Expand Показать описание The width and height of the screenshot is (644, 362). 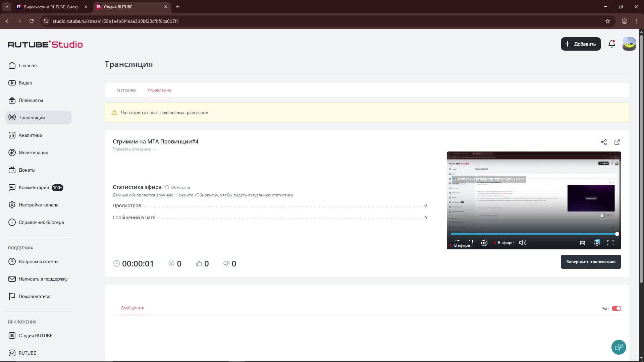tap(135, 149)
